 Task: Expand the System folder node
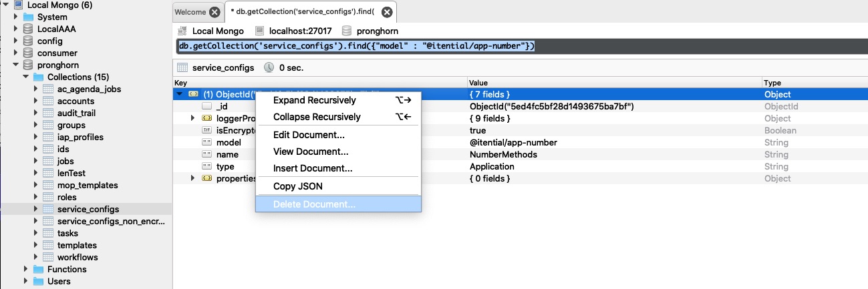tap(16, 17)
